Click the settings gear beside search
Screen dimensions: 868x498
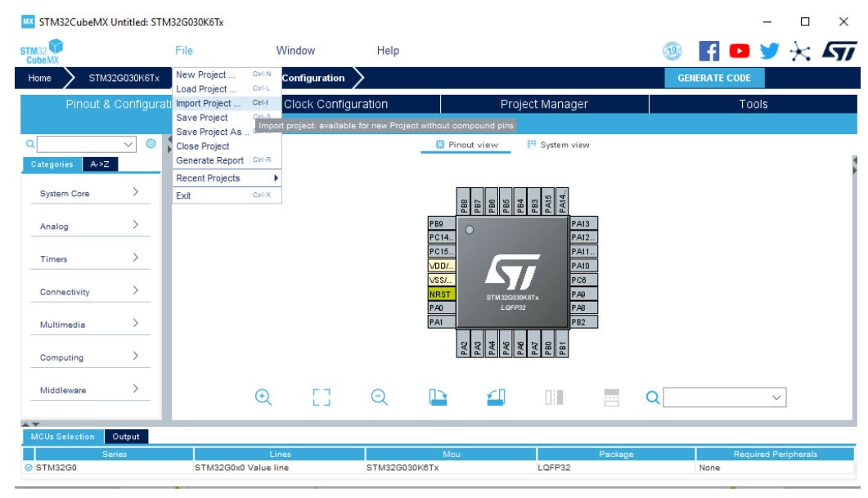151,144
